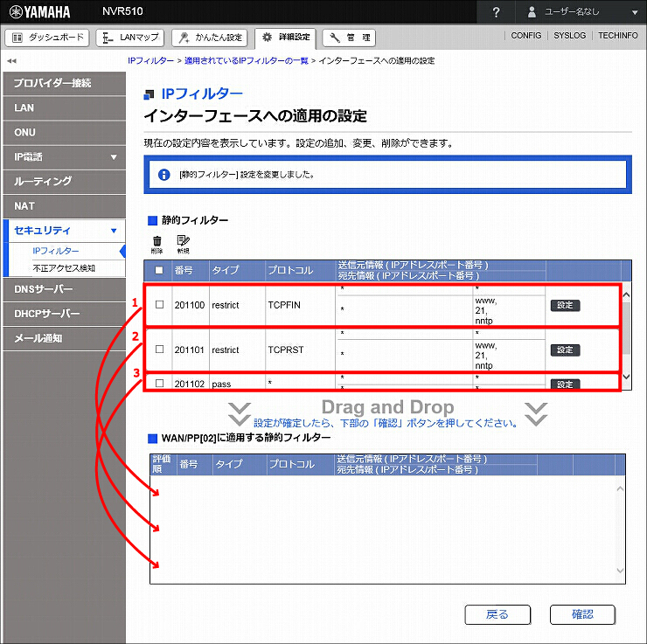
Task: Go to IPフィルター breadcrumb link
Action: [150, 60]
